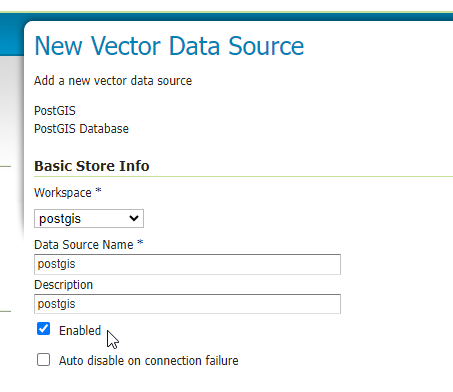Viewport: 453px width, 392px height.
Task: Click the Workspace field label
Action: pos(63,193)
